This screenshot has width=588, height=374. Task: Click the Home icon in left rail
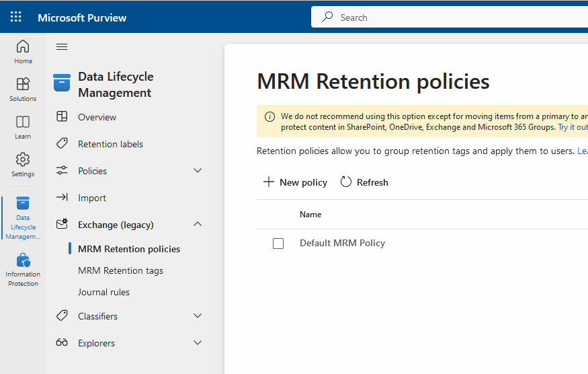23,51
